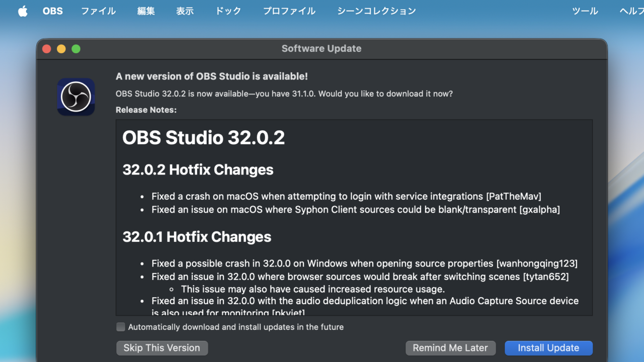
Task: Open the ツール menu
Action: 585,11
